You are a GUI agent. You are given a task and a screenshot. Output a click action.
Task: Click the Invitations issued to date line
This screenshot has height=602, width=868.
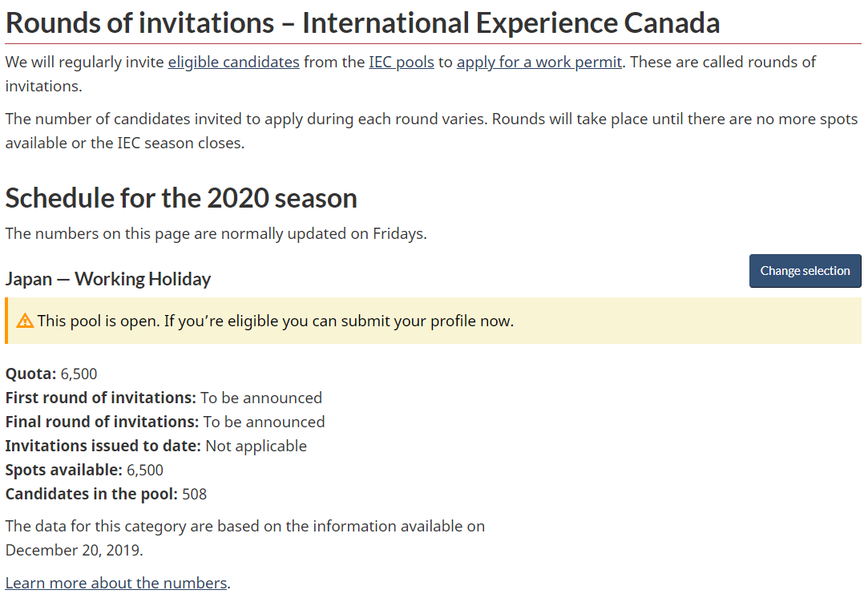[156, 446]
